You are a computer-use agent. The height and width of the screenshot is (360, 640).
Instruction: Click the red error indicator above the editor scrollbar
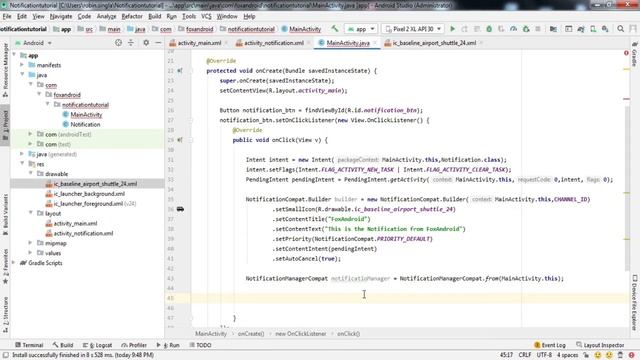626,53
